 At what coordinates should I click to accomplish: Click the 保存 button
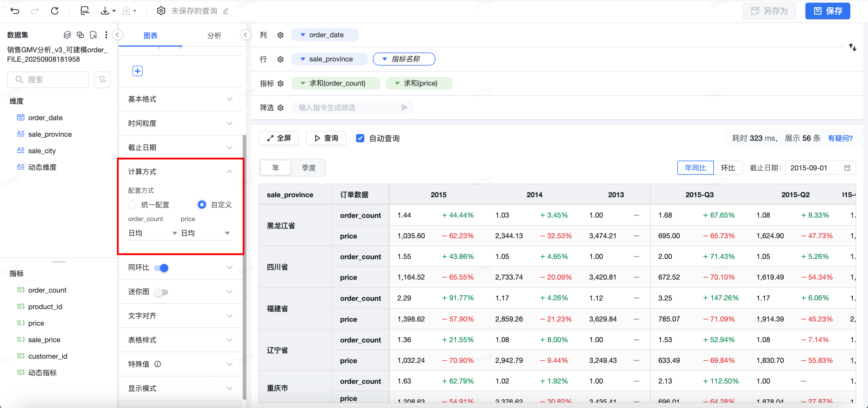(x=827, y=11)
